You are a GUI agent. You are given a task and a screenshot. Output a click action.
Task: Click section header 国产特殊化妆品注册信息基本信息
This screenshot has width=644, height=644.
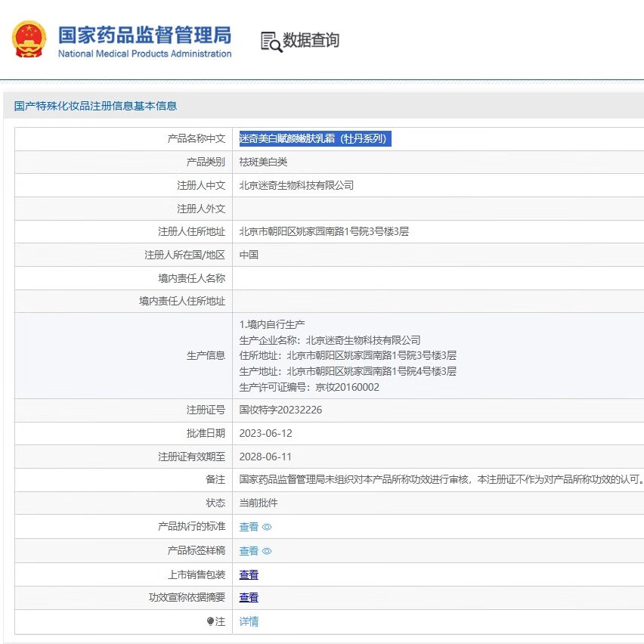96,106
